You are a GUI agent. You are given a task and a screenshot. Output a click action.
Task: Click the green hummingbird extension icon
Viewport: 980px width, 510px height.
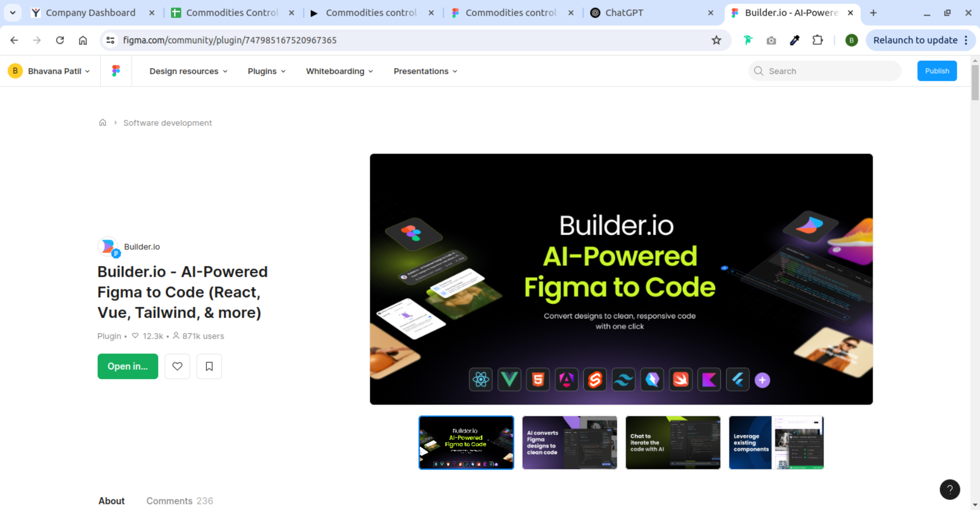coord(747,40)
